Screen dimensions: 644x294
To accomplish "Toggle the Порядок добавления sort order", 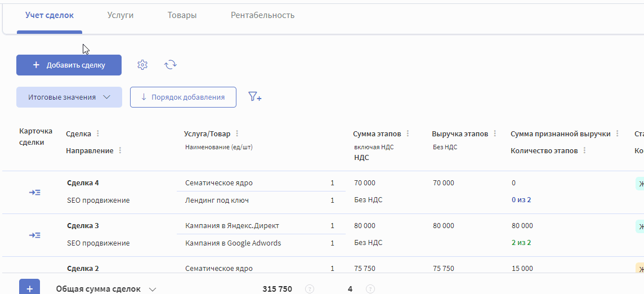I will (183, 97).
